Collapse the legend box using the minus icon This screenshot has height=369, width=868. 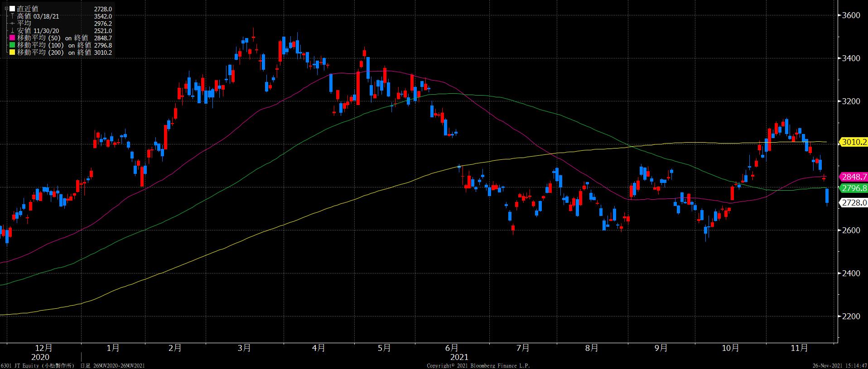6,9
